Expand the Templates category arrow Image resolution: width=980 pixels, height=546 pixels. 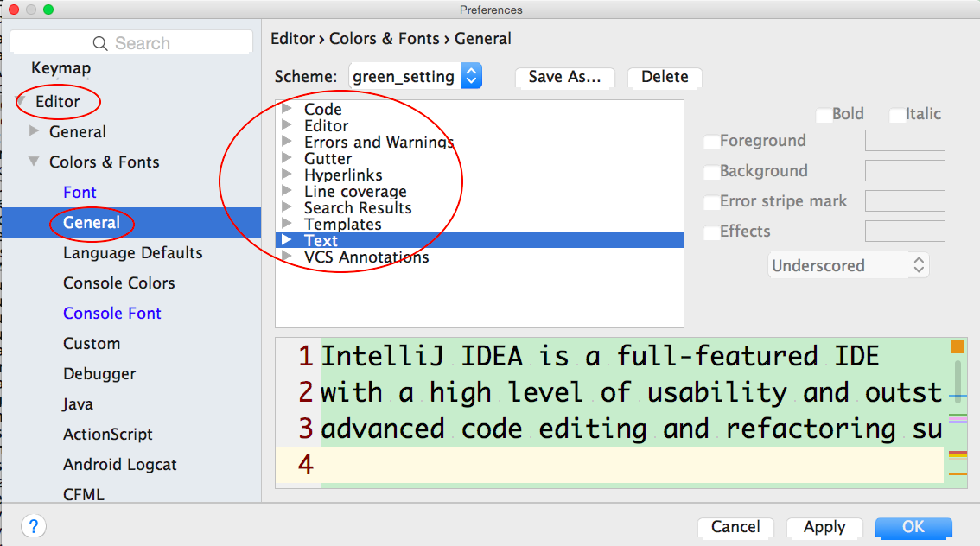(x=287, y=223)
